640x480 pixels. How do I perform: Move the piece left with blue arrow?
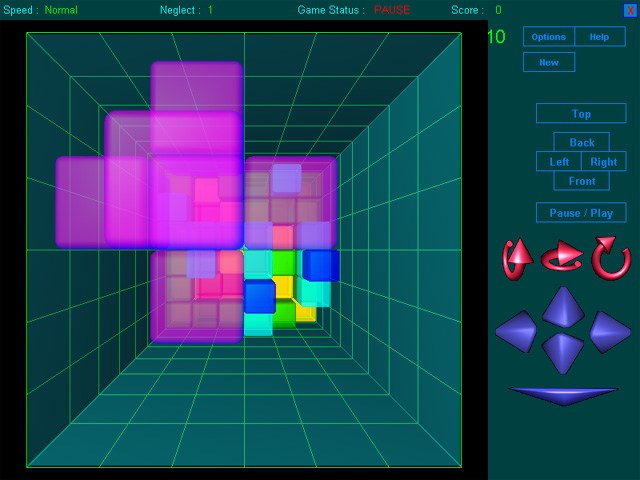pyautogui.click(x=517, y=331)
